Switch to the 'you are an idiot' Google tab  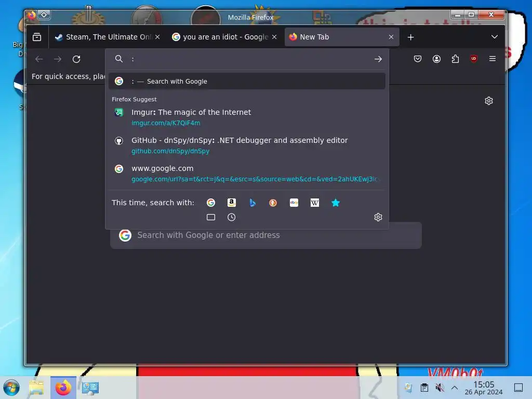pyautogui.click(x=224, y=37)
